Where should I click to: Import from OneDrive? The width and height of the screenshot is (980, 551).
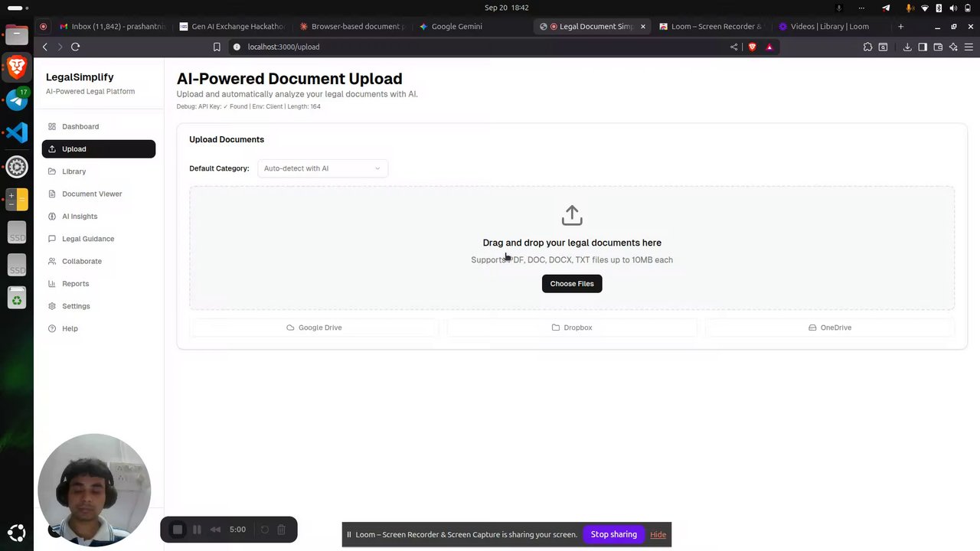click(x=830, y=328)
